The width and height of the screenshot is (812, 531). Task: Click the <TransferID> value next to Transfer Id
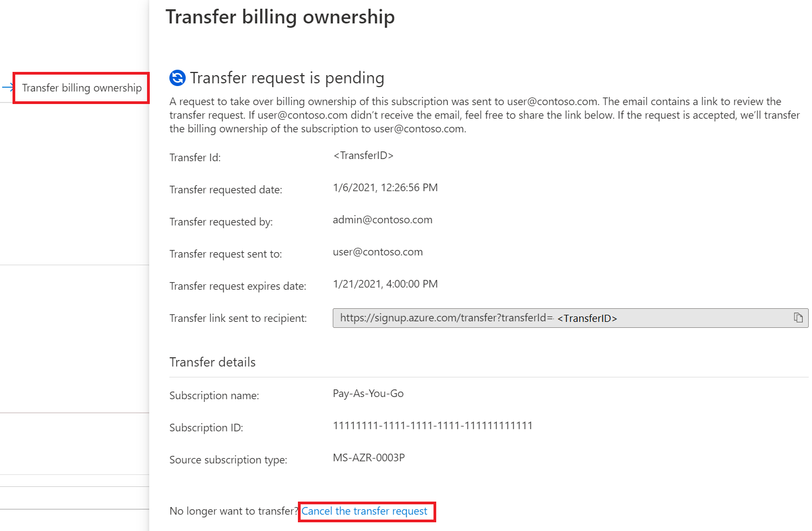[363, 156]
